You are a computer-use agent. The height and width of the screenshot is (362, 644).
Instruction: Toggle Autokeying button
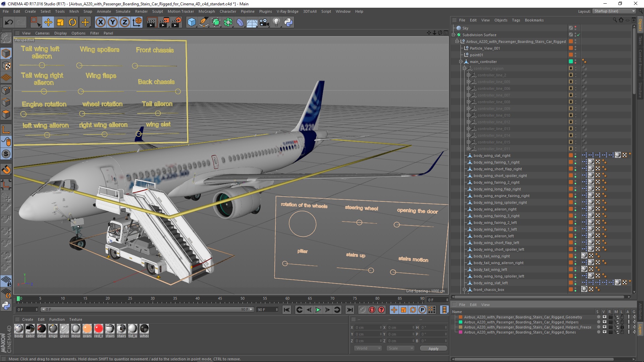(372, 310)
